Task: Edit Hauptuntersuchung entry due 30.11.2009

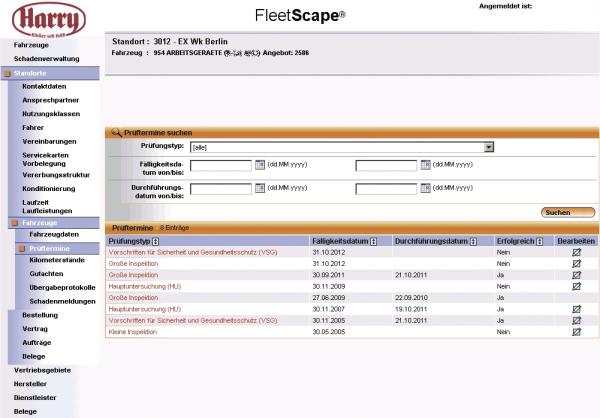Action: click(x=576, y=286)
